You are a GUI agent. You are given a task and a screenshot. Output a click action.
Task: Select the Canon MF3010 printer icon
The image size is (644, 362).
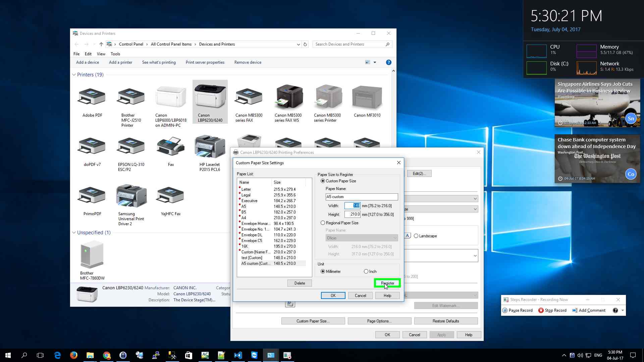click(367, 97)
